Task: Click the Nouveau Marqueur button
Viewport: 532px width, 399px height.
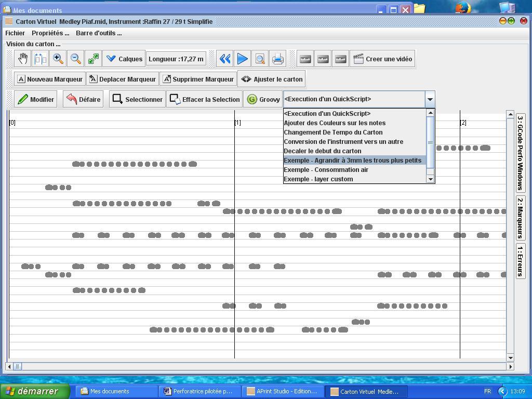Action: pyautogui.click(x=49, y=79)
